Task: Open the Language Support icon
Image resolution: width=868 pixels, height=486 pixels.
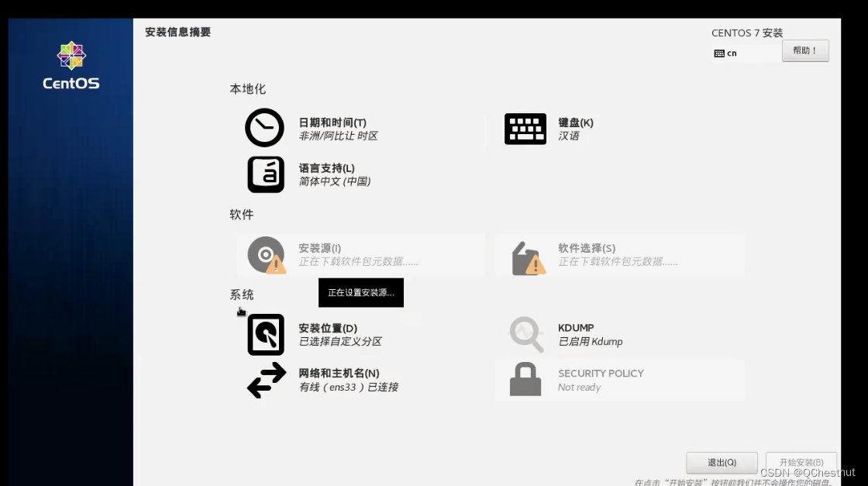Action: pos(266,174)
